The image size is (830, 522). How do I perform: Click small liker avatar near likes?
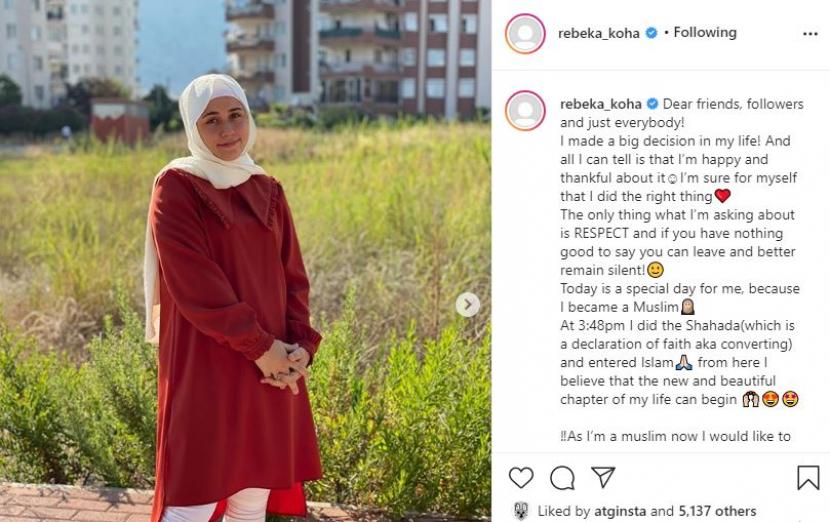pyautogui.click(x=521, y=510)
